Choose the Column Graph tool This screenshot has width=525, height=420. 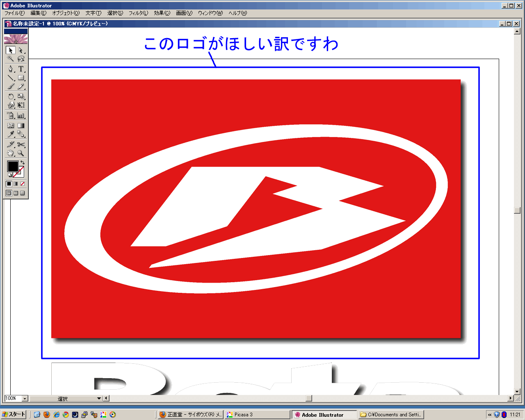click(21, 116)
